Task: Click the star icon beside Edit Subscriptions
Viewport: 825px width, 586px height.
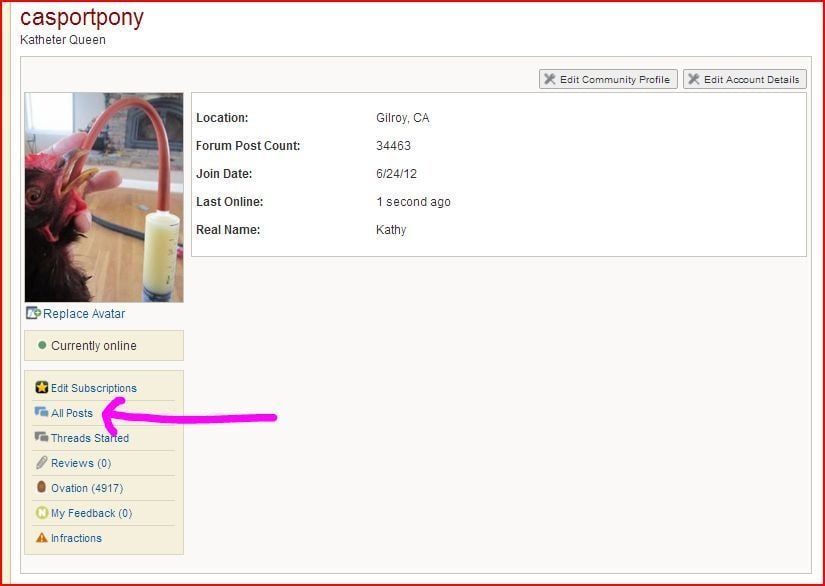Action: pos(42,388)
